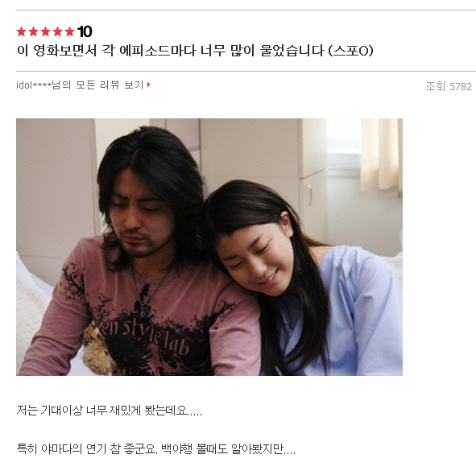Select the fifth red rating star
This screenshot has height=475, width=476.
point(69,31)
